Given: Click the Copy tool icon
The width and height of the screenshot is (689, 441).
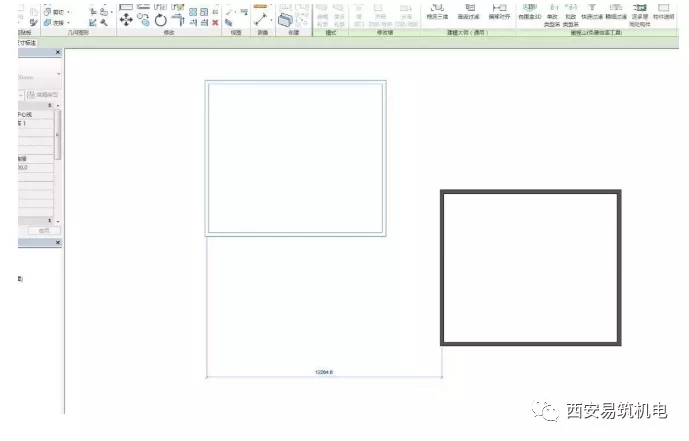Looking at the screenshot, I should tap(144, 20).
